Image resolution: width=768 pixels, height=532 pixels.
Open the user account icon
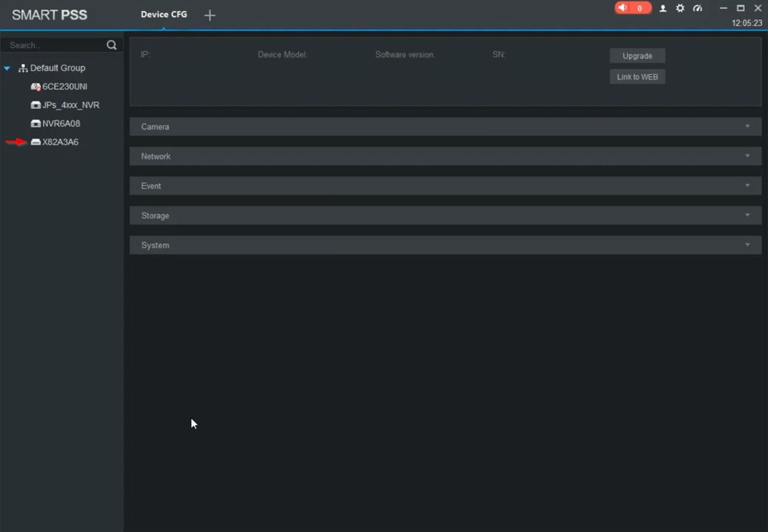663,8
